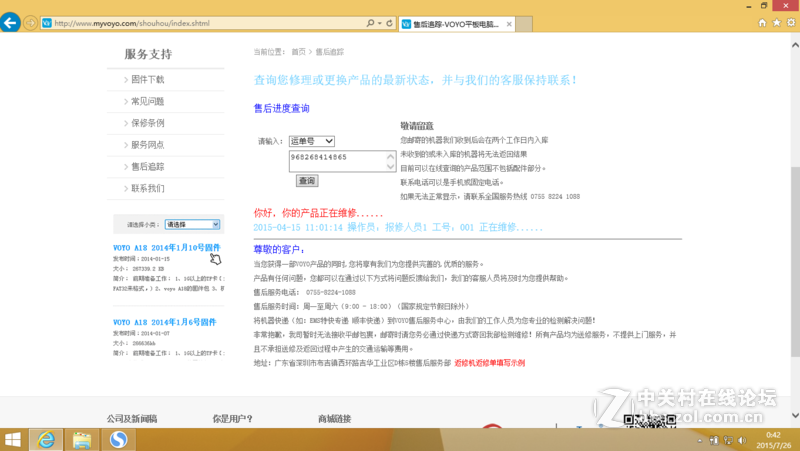800x451 pixels.
Task: Open File Explorer from taskbar
Action: pyautogui.click(x=82, y=440)
